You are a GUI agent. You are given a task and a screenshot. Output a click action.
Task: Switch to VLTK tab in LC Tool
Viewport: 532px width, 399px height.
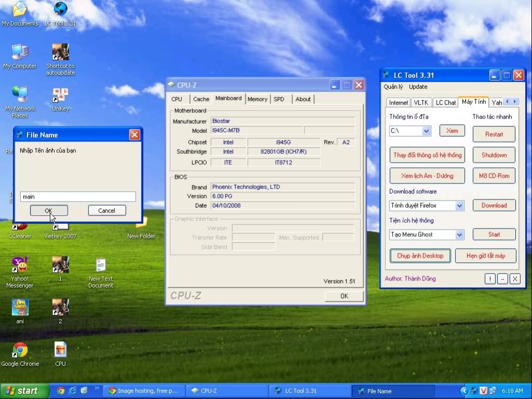point(421,102)
